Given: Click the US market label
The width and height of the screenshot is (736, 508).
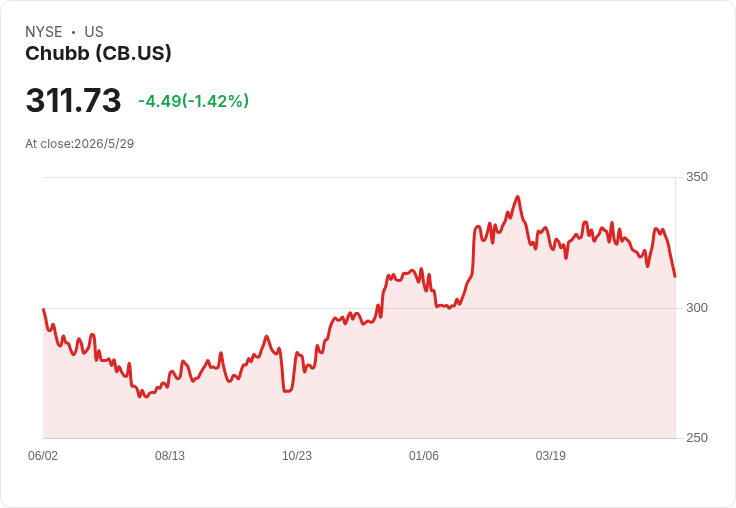Looking at the screenshot, I should [94, 32].
